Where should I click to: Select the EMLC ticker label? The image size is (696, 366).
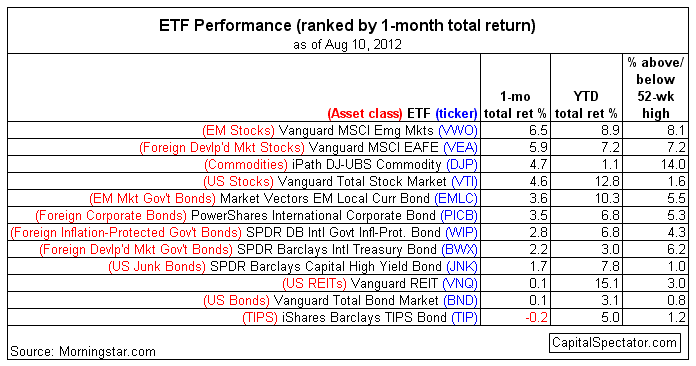[x=456, y=198]
